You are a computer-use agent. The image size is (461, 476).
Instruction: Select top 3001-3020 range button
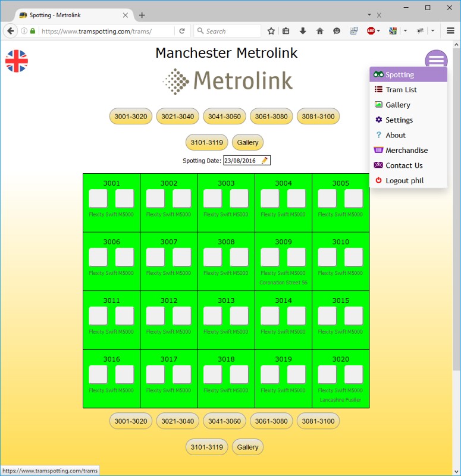pyautogui.click(x=131, y=116)
